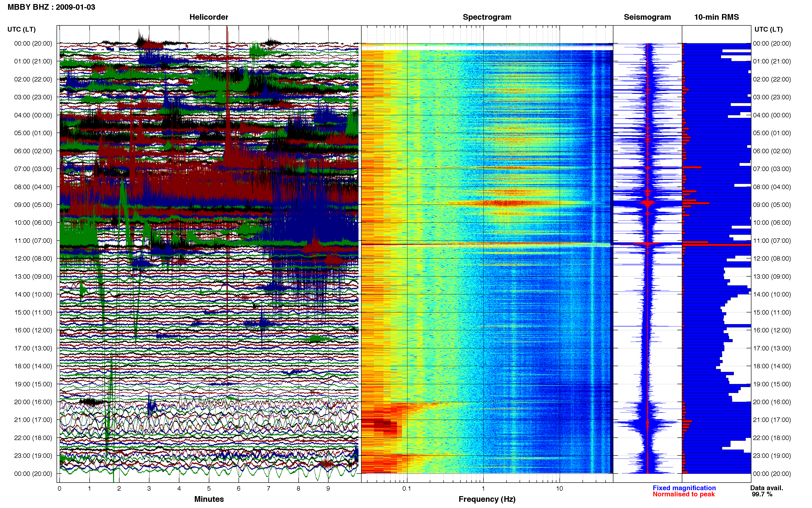Click the large seismogram burst at 09:00
812x508 pixels.
point(648,204)
